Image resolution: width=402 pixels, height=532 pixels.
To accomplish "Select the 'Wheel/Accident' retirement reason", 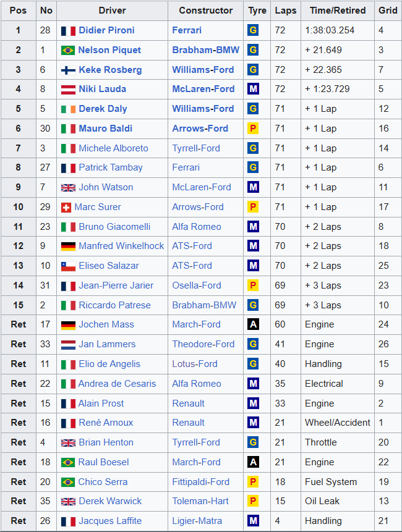I will (x=338, y=423).
